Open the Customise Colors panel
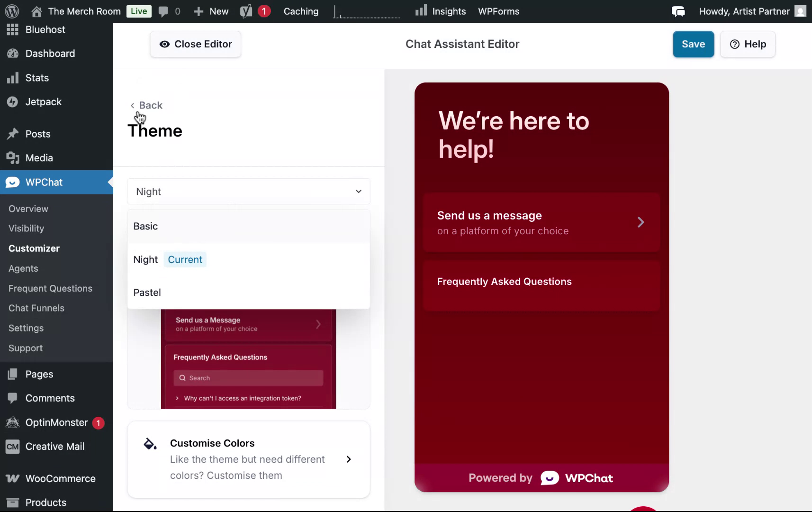The height and width of the screenshot is (512, 812). point(249,459)
